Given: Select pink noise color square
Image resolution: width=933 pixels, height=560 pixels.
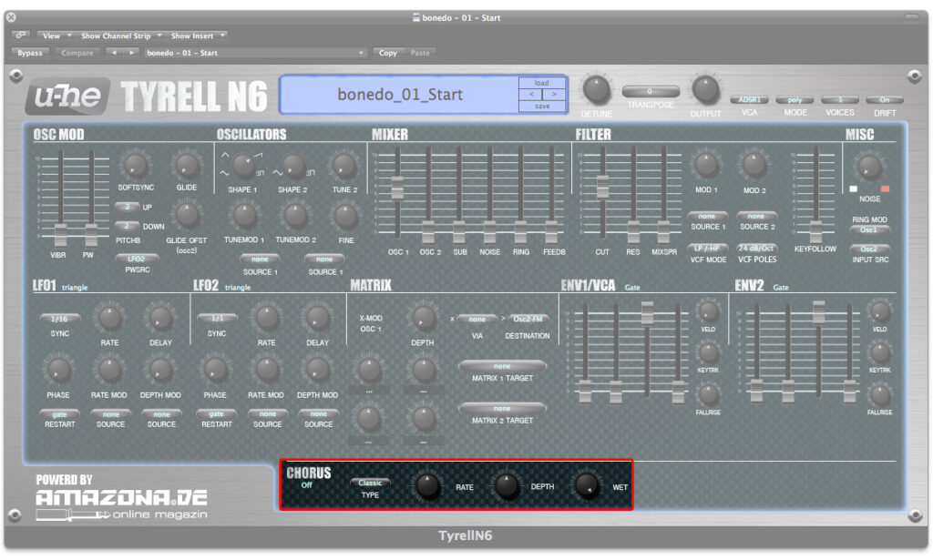Looking at the screenshot, I should point(885,189).
